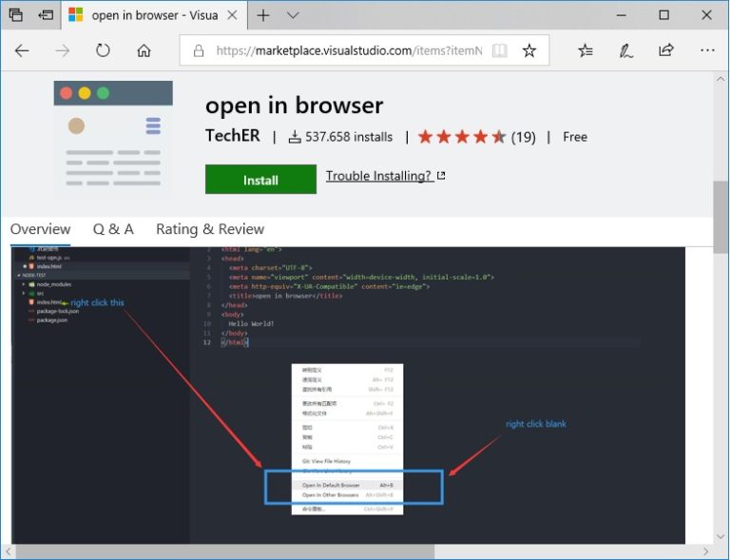
Task: Switch to the Q & A tab
Action: [113, 229]
